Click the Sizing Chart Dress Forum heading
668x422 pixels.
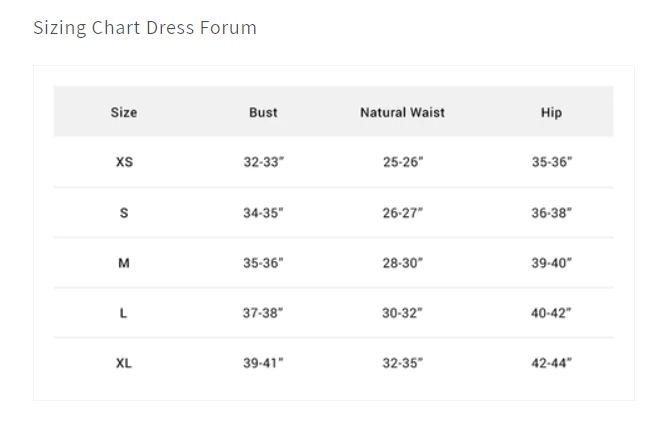[x=145, y=28]
